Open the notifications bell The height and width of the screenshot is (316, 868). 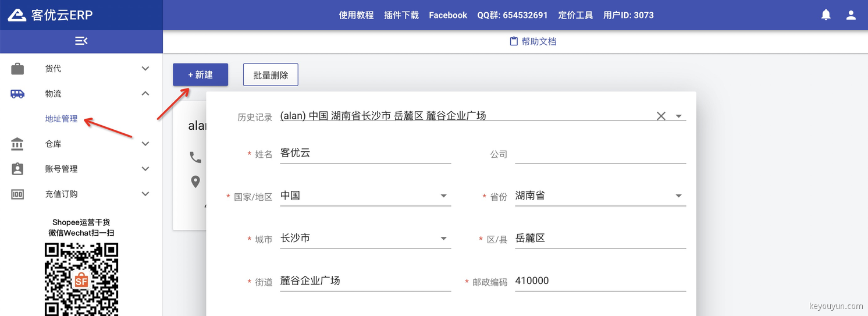[826, 15]
